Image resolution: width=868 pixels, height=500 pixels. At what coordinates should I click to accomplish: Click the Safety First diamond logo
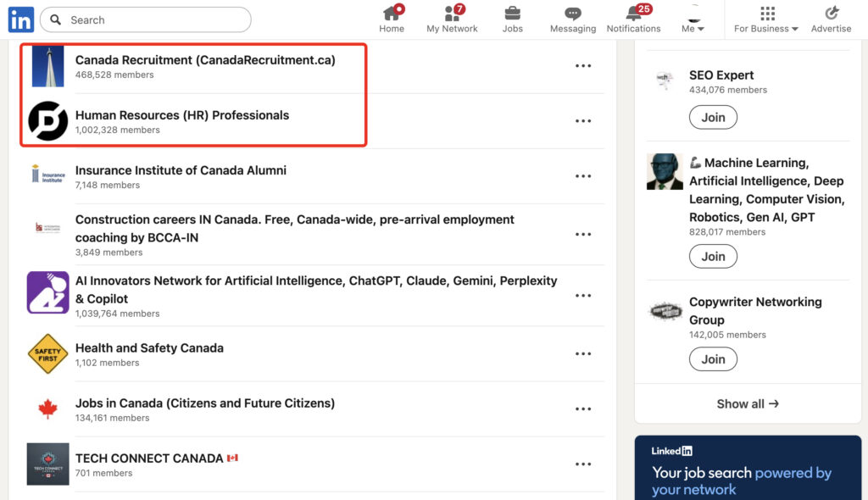click(47, 354)
